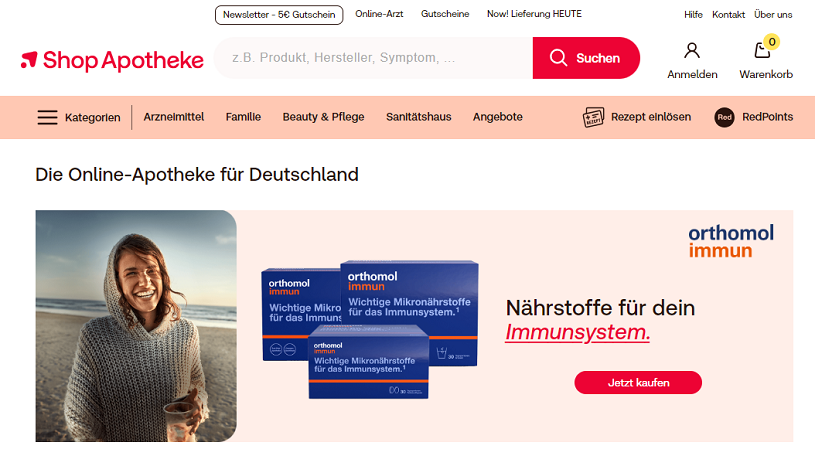Open the Gutscheine link

click(x=445, y=14)
